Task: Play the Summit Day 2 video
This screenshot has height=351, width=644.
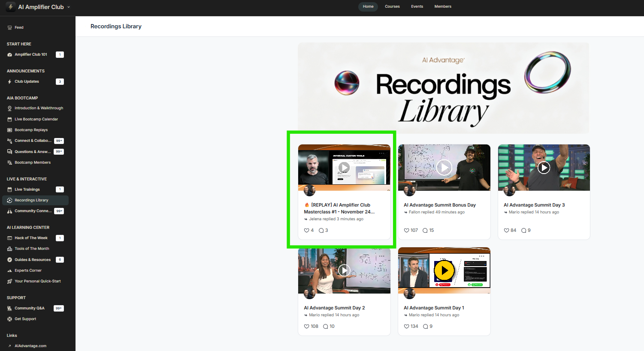Action: point(344,270)
